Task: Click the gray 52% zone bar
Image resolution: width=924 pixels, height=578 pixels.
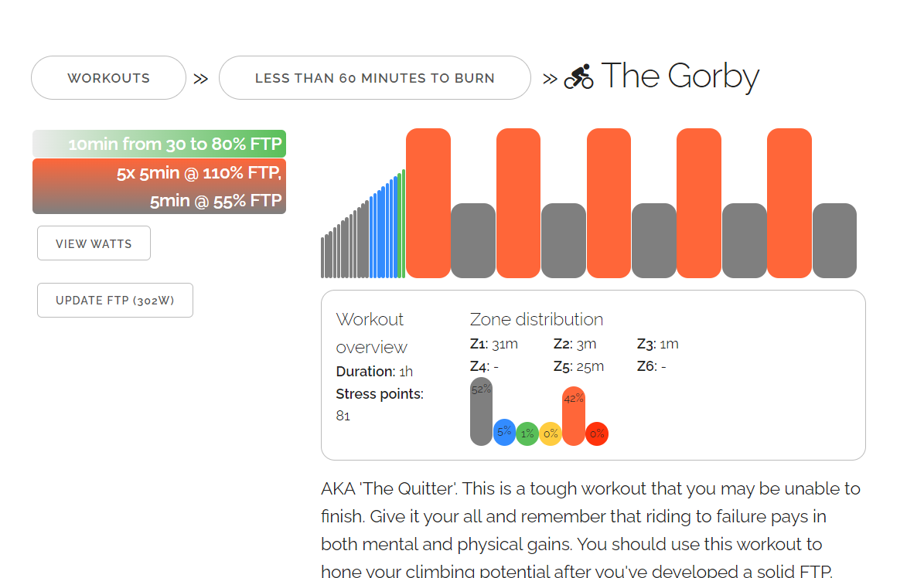Action: (481, 412)
